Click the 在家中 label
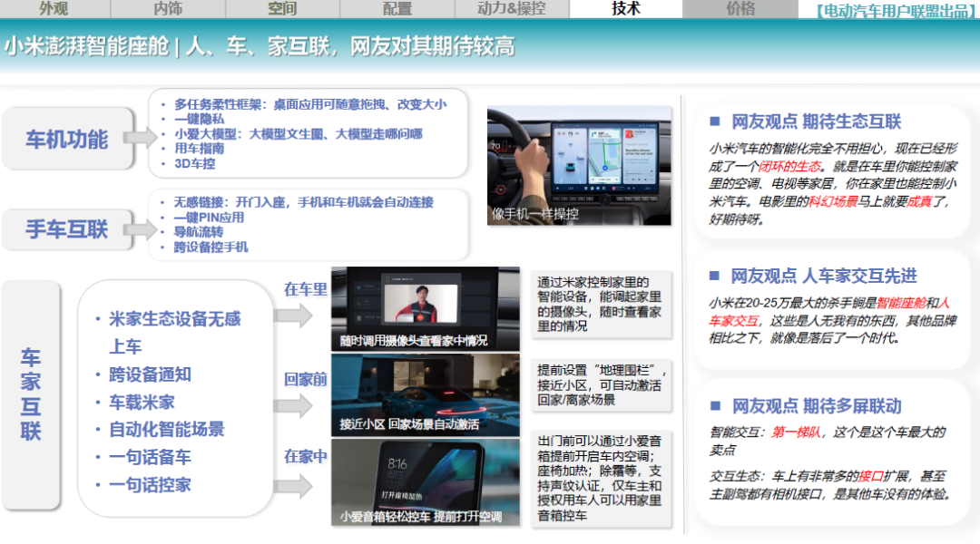The width and height of the screenshot is (980, 544). coord(306,457)
